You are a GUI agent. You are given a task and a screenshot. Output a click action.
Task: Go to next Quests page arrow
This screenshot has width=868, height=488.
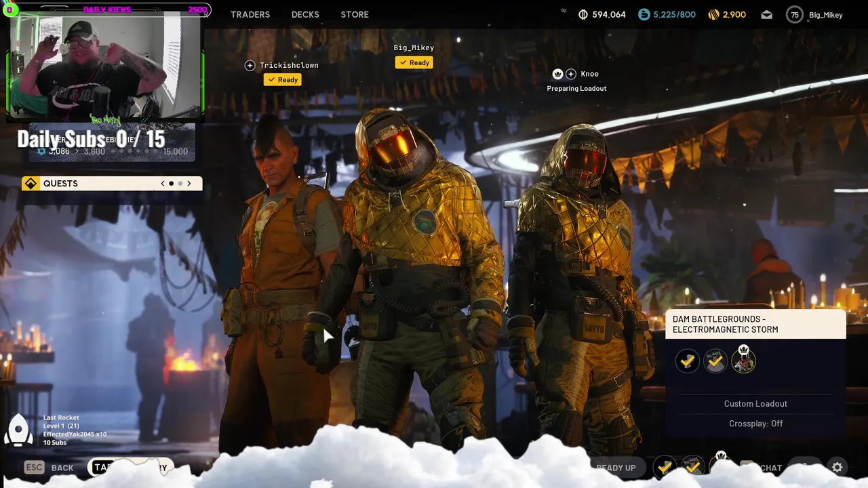[189, 184]
